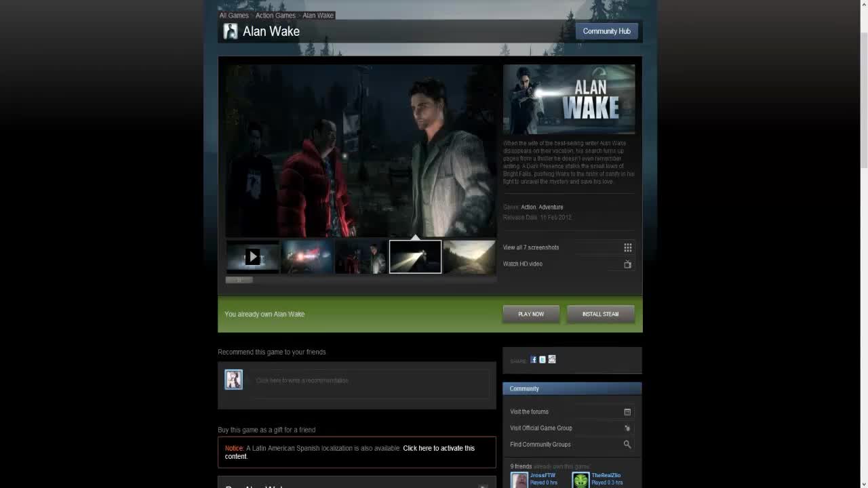The height and width of the screenshot is (488, 868).
Task: Go to Action Games breadcrumb
Action: pos(275,16)
